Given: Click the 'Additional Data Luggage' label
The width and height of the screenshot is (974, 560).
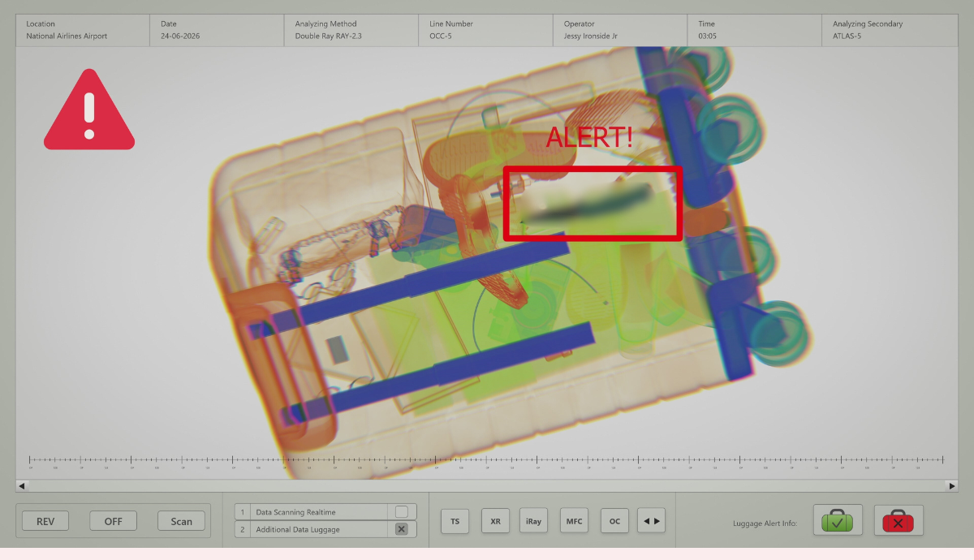Looking at the screenshot, I should pos(298,529).
